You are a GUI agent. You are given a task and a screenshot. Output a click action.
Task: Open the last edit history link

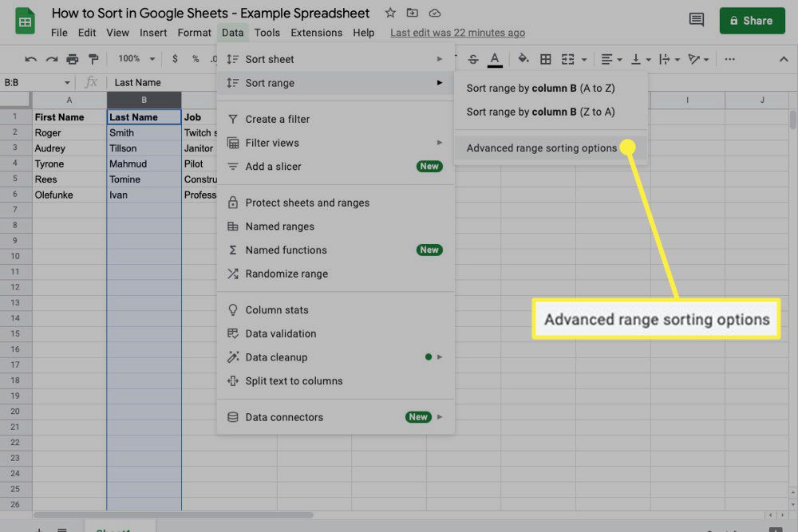(x=457, y=33)
